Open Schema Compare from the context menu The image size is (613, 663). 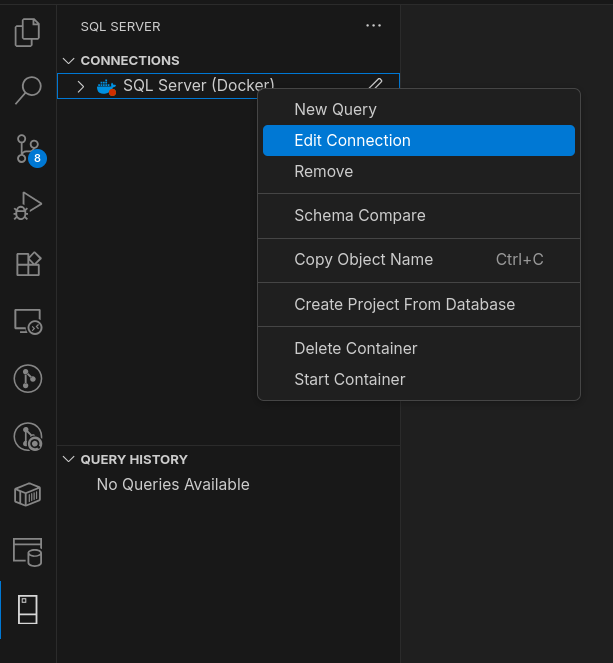point(359,216)
